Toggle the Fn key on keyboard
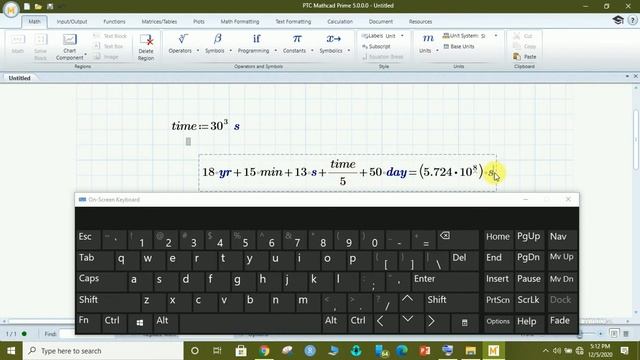 coord(88,322)
